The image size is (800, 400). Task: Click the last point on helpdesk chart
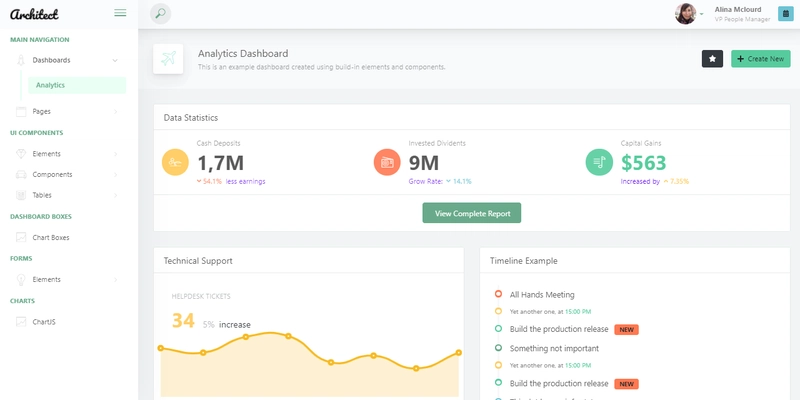459,353
